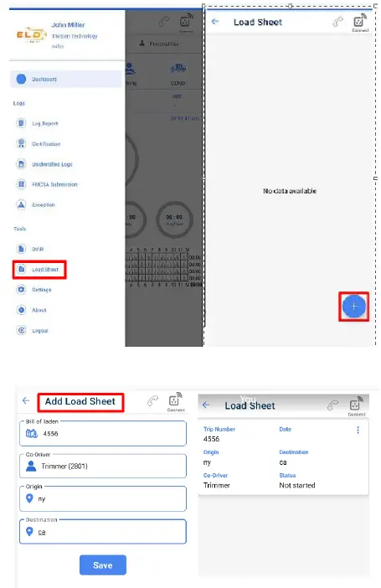Click Trip Number value 4556

[x=212, y=439]
